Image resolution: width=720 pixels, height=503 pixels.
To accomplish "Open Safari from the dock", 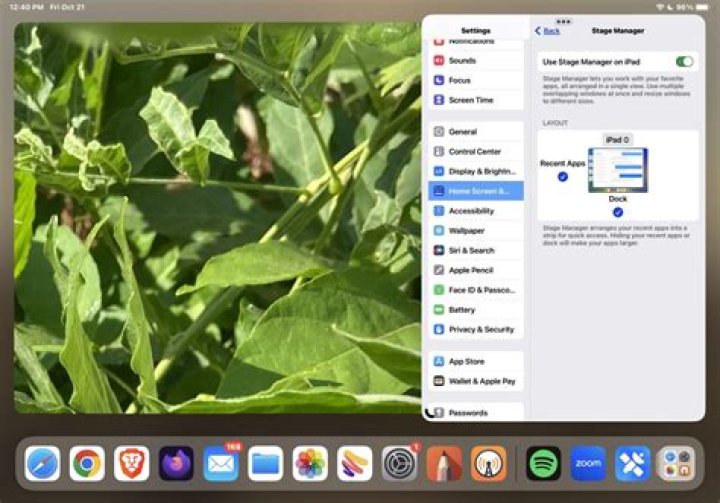I will (42, 463).
